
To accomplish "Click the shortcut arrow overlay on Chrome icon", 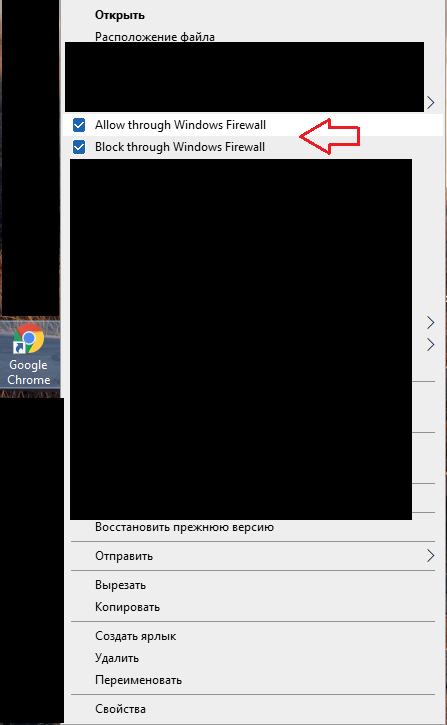I will click(x=19, y=348).
